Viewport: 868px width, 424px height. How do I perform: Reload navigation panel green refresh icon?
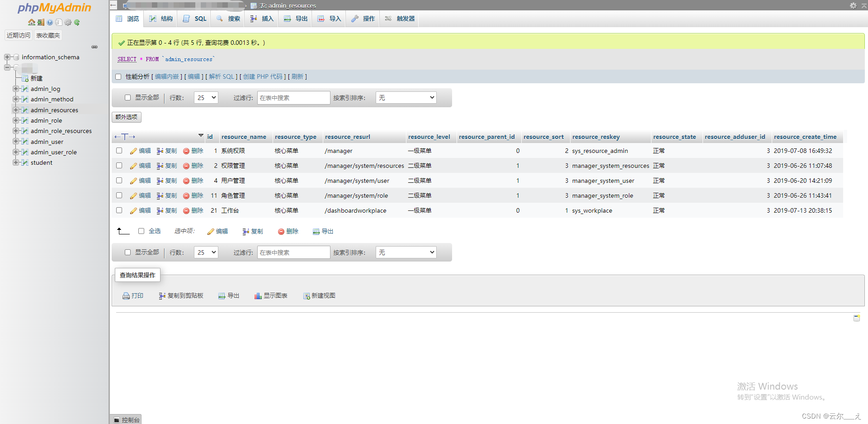point(77,22)
